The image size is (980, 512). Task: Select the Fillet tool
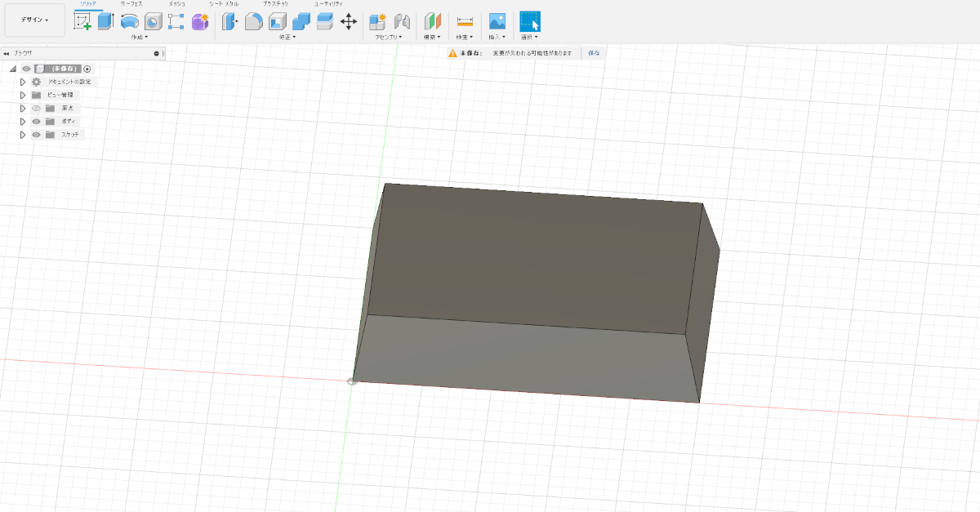coord(253,21)
